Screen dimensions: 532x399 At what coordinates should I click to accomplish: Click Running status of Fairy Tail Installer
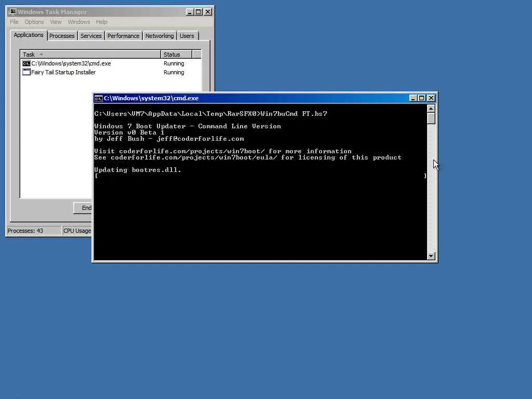pos(174,72)
